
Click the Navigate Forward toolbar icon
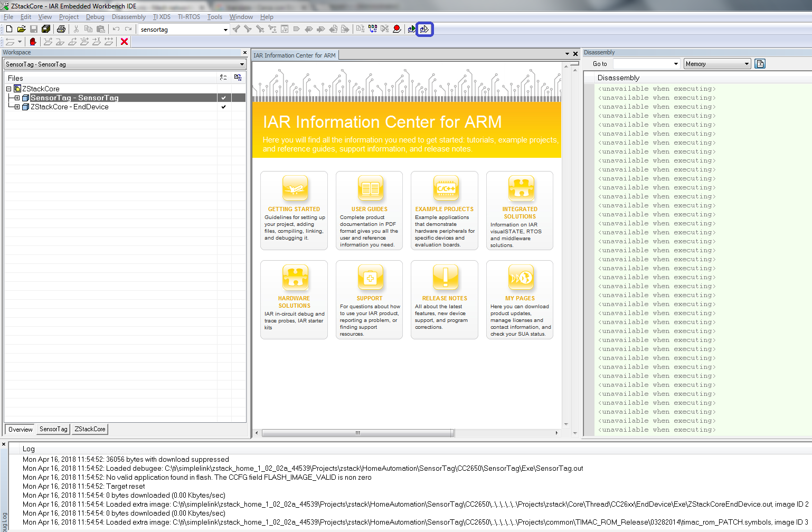345,29
